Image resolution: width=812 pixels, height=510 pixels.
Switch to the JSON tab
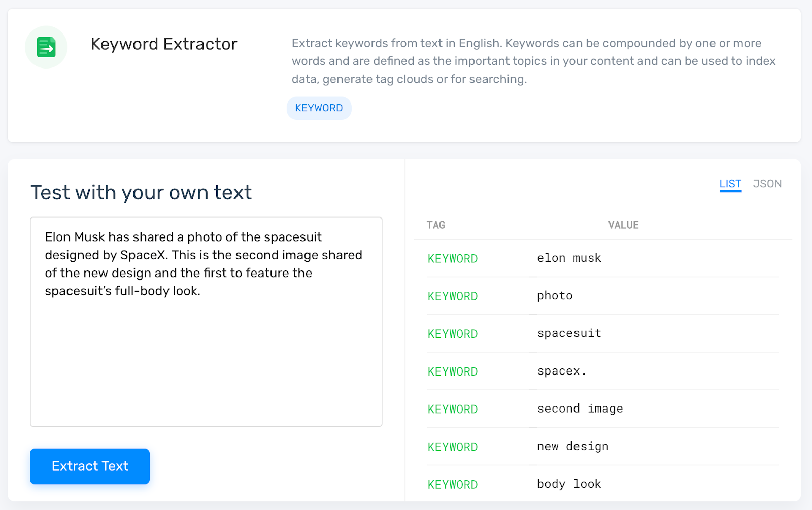coord(767,184)
